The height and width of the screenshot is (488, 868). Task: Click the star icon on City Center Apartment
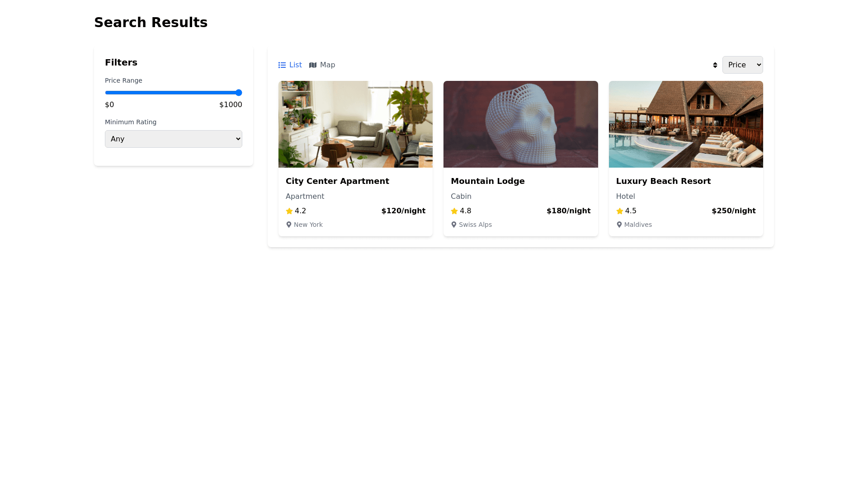289,211
